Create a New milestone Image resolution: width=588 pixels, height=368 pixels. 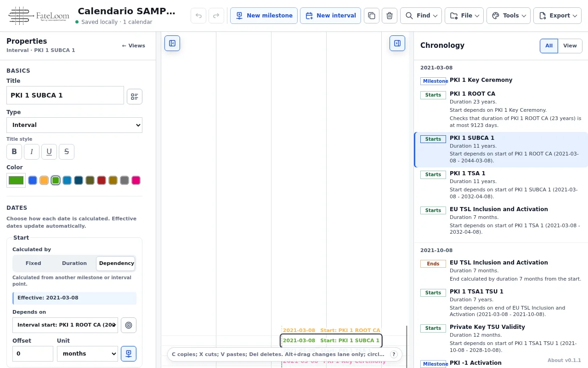264,16
